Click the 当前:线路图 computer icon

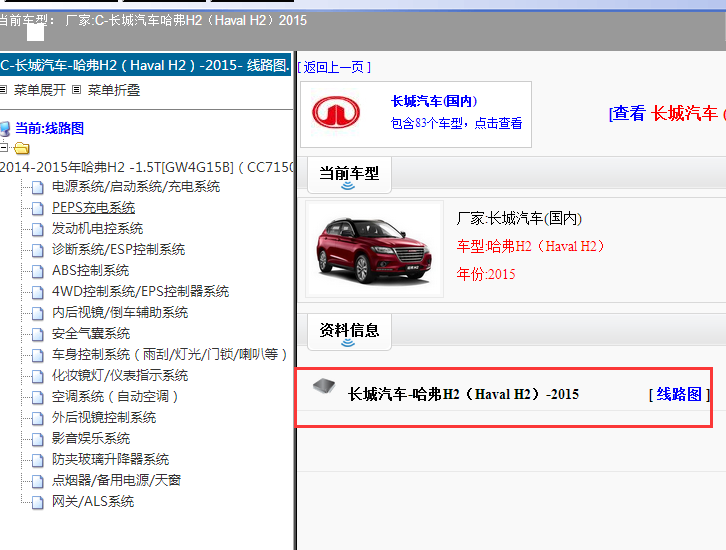5,129
